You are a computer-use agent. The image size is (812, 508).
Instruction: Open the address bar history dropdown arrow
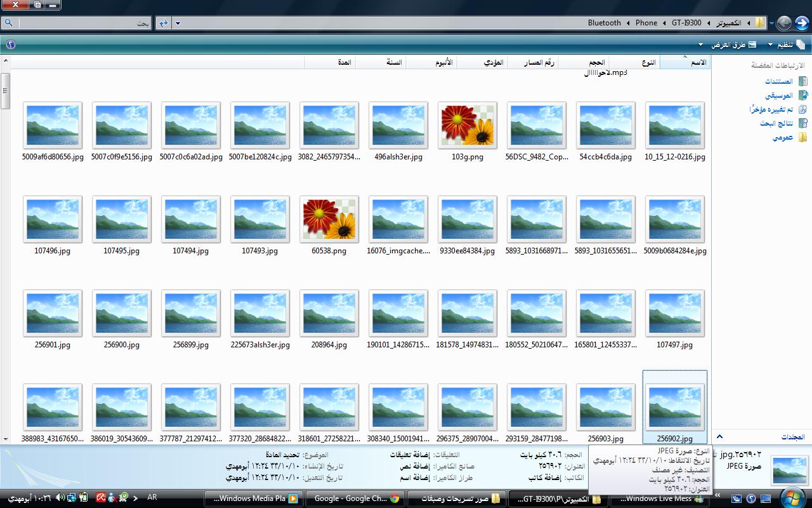click(178, 23)
